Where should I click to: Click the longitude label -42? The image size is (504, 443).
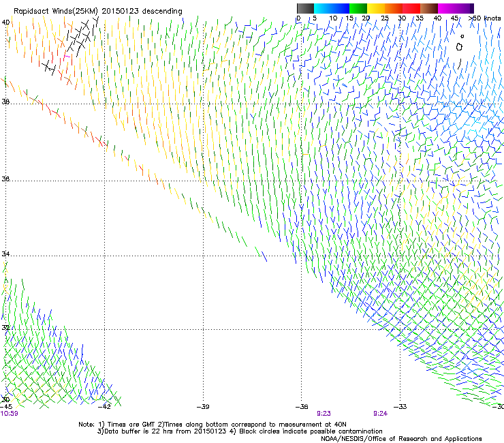[x=104, y=406]
